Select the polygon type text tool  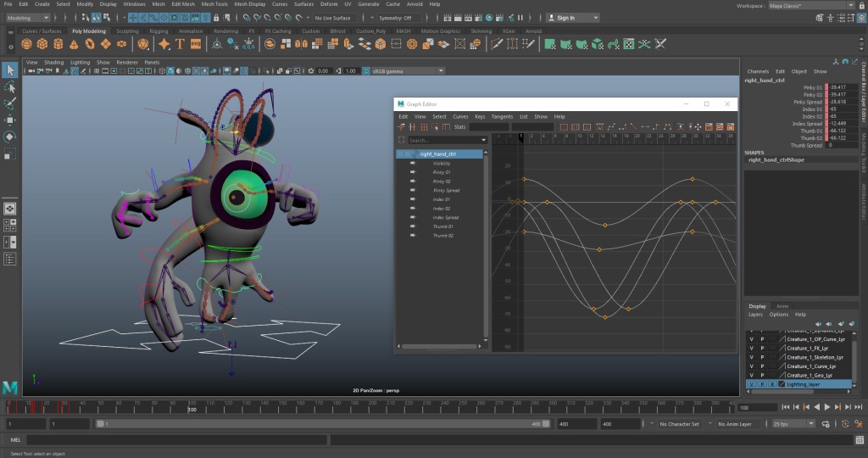[180, 44]
